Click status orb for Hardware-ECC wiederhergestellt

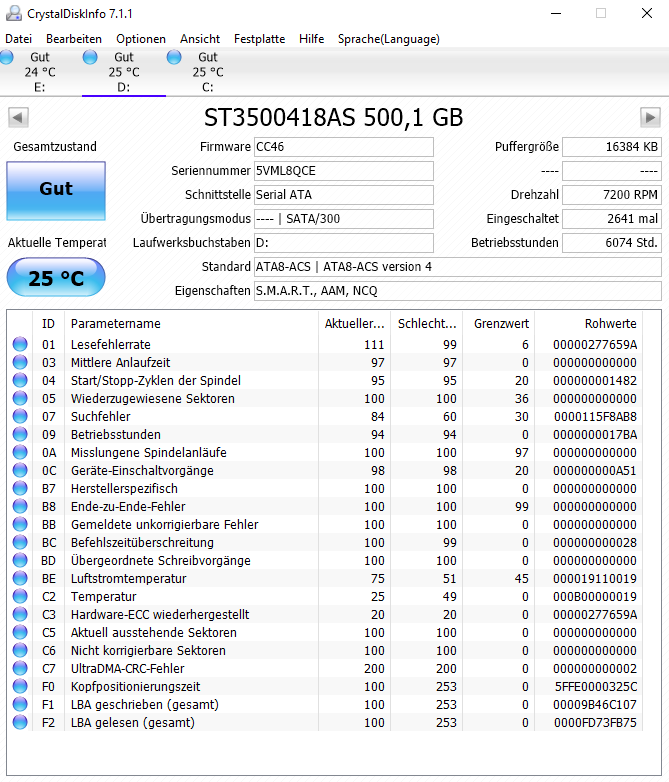click(x=20, y=614)
